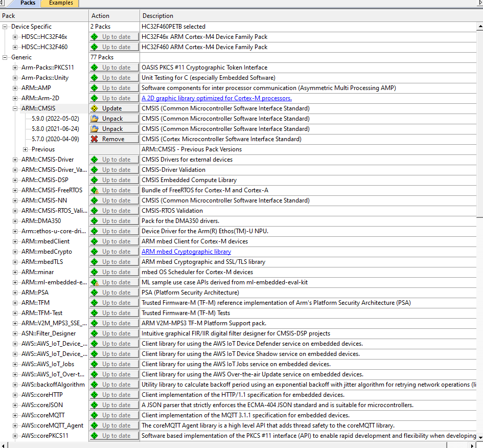Expand the HDSC::HC32F460 tree node
This screenshot has width=483, height=448.
pos(14,47)
